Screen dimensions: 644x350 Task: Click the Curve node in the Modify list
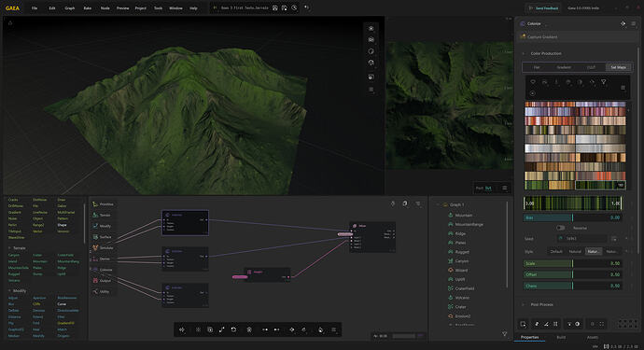coord(62,304)
